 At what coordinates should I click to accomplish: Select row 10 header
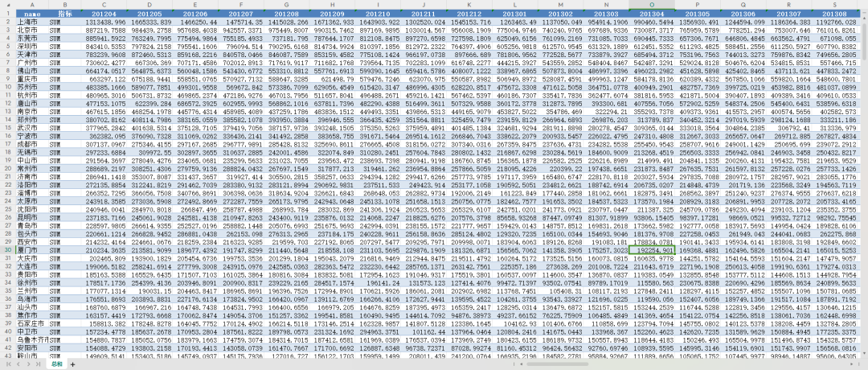click(8, 88)
